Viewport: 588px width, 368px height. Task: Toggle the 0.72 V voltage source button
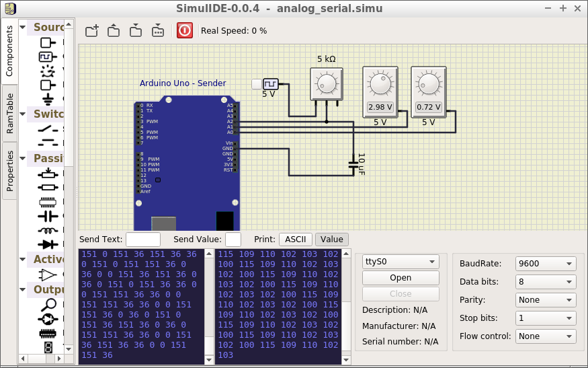429,107
